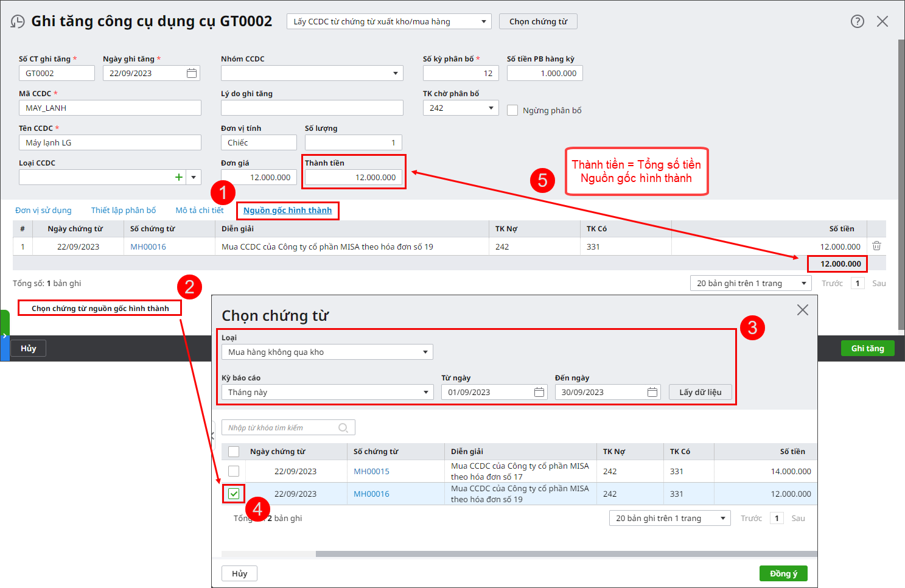Image resolution: width=905 pixels, height=588 pixels.
Task: Open the Kỳ báo cáo dropdown
Action: pyautogui.click(x=425, y=393)
